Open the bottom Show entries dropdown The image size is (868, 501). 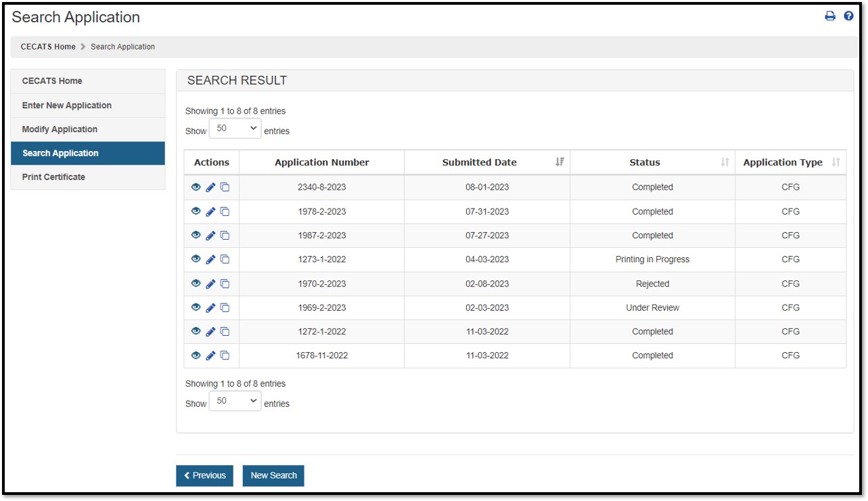click(235, 401)
